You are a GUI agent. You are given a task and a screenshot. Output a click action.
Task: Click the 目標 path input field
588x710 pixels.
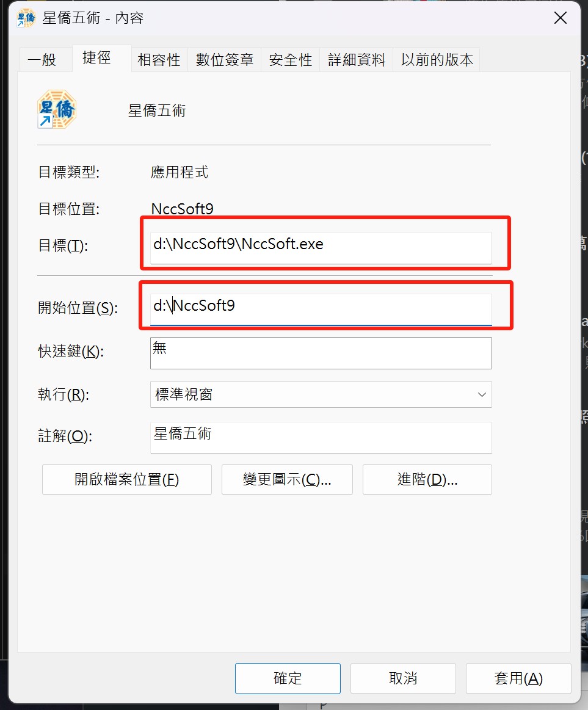tap(321, 248)
